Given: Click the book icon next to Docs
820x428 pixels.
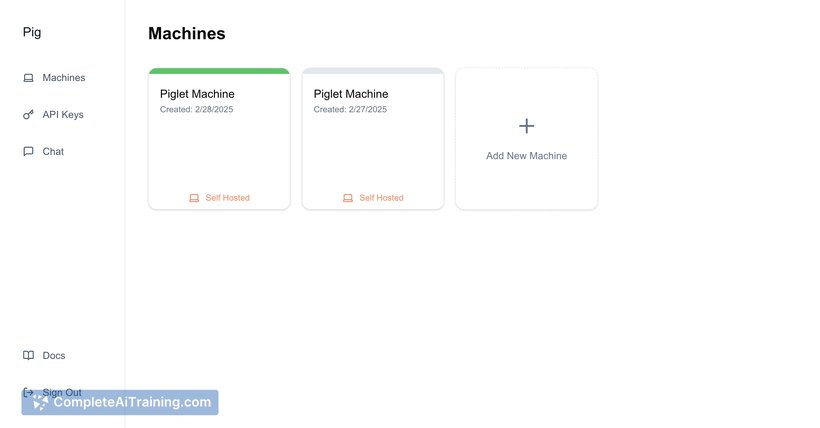Looking at the screenshot, I should tap(28, 356).
